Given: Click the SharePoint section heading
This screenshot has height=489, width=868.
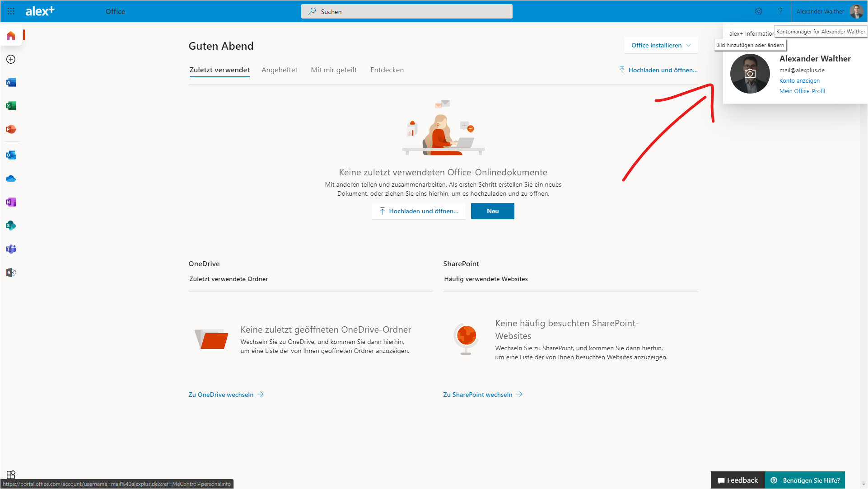Looking at the screenshot, I should point(461,264).
